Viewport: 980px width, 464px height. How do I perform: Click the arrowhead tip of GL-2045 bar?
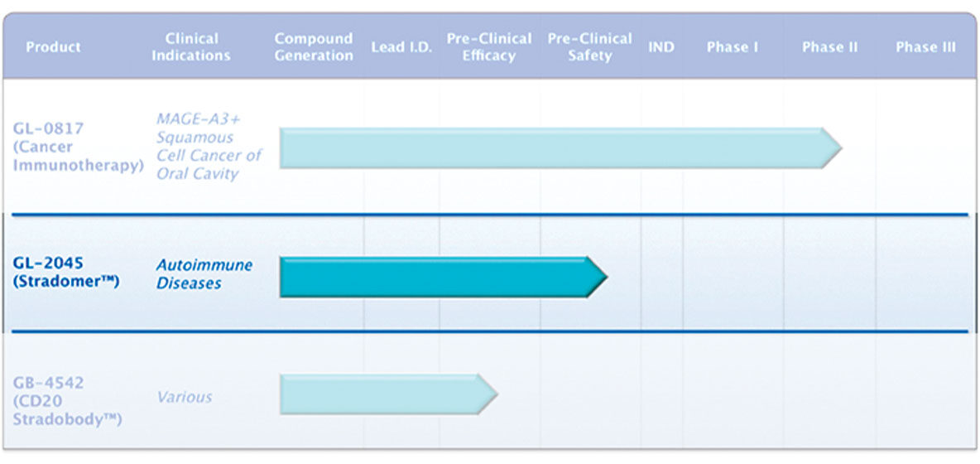click(598, 277)
